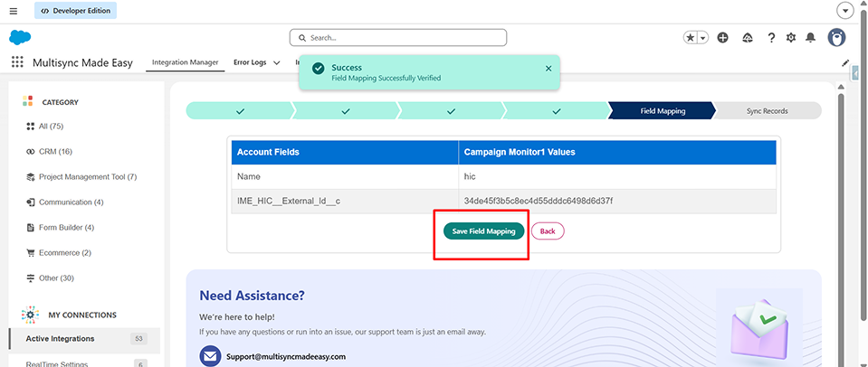Click the CRM link icon
Image resolution: width=868 pixels, height=367 pixels.
[31, 152]
